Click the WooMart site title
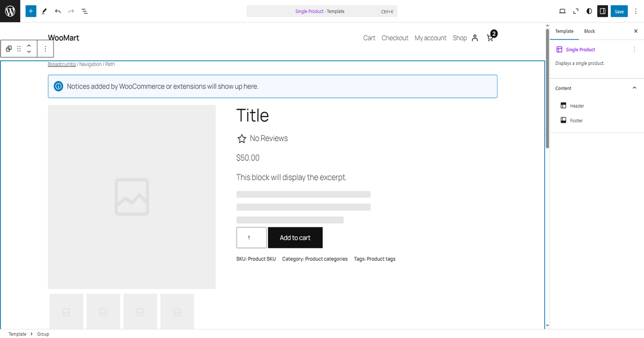 [x=63, y=38]
